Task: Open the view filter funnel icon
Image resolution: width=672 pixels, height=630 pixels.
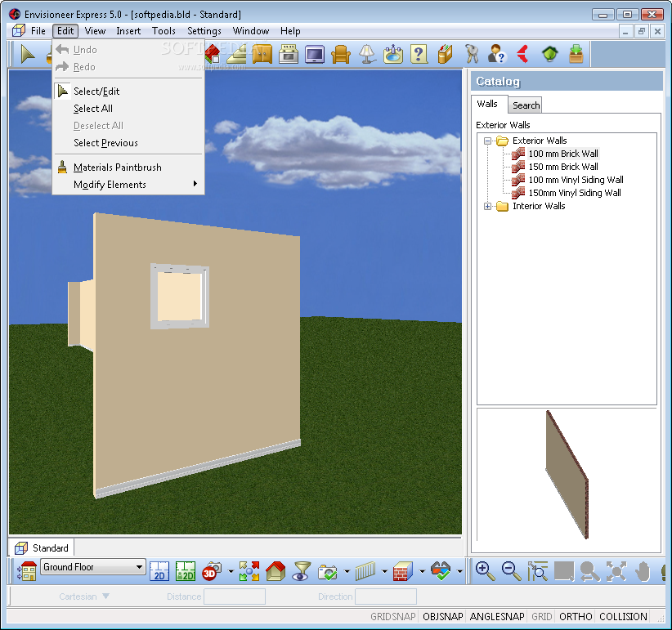Action: (302, 571)
